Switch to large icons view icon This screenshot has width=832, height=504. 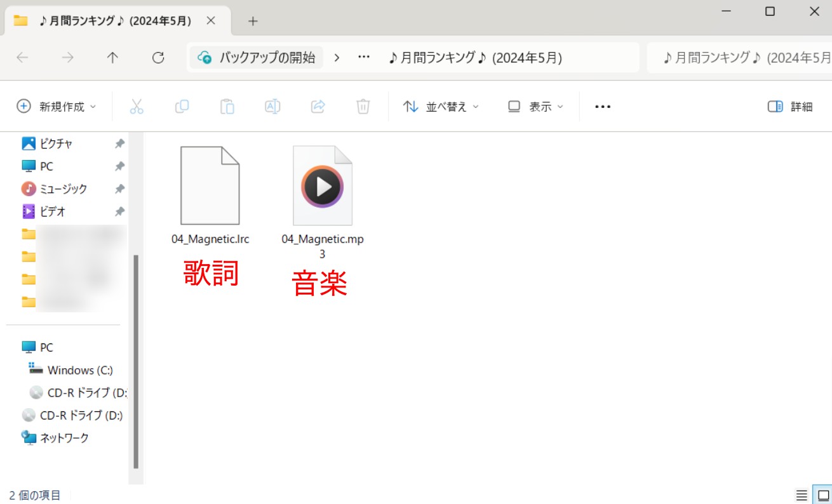tap(823, 495)
